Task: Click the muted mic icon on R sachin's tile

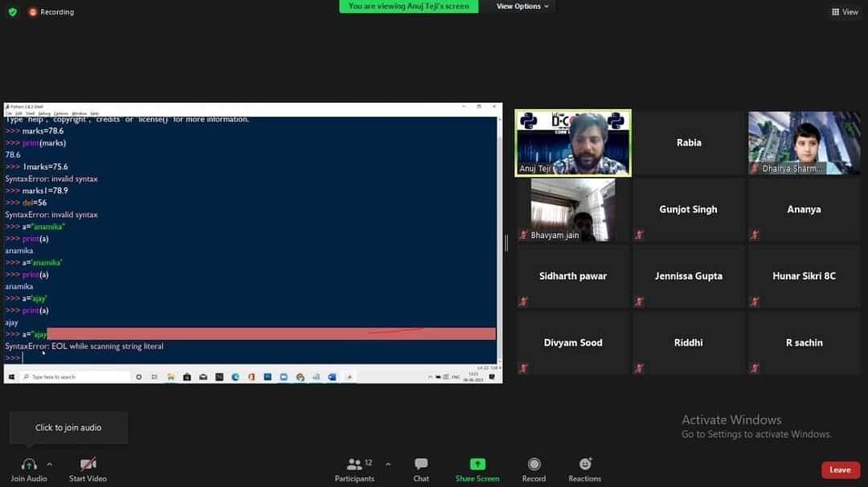Action: tap(755, 368)
